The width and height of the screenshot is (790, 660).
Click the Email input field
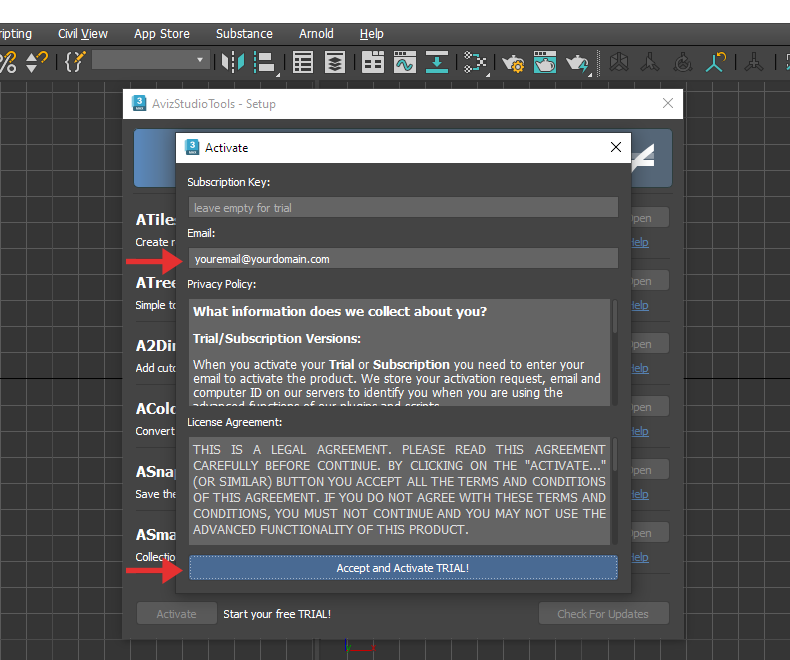click(403, 259)
